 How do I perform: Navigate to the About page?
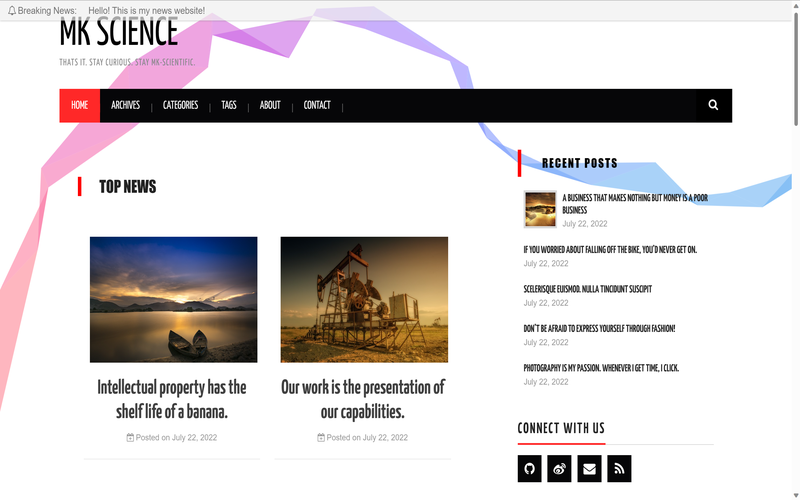tap(270, 105)
